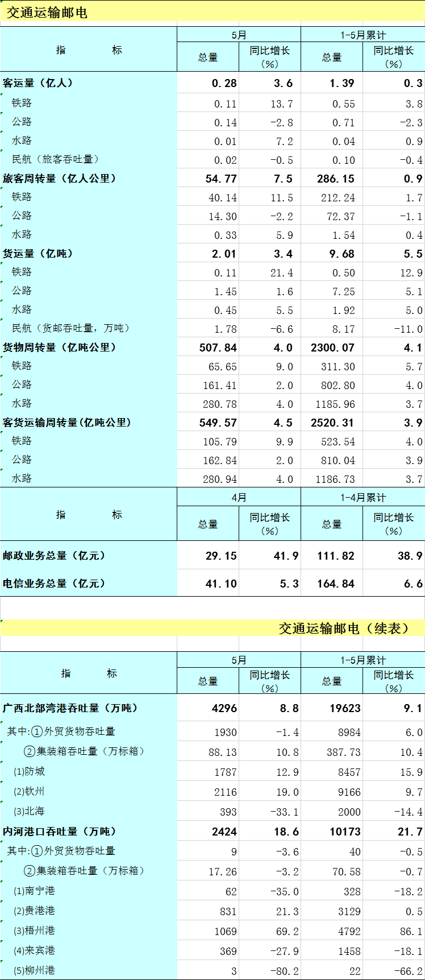Select the 民航（旅客吞吐量） row label

click(56, 159)
